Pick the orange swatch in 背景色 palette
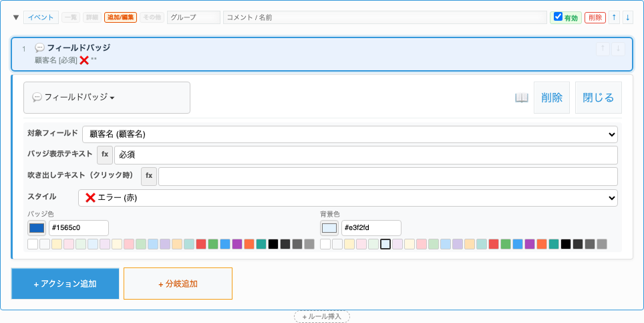Image resolution: width=644 pixels, height=323 pixels. point(541,244)
